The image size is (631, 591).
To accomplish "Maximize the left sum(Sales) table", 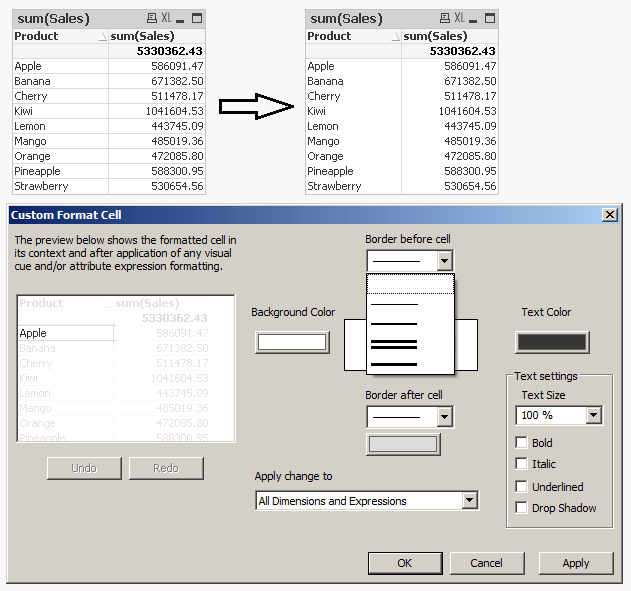I will [x=197, y=18].
